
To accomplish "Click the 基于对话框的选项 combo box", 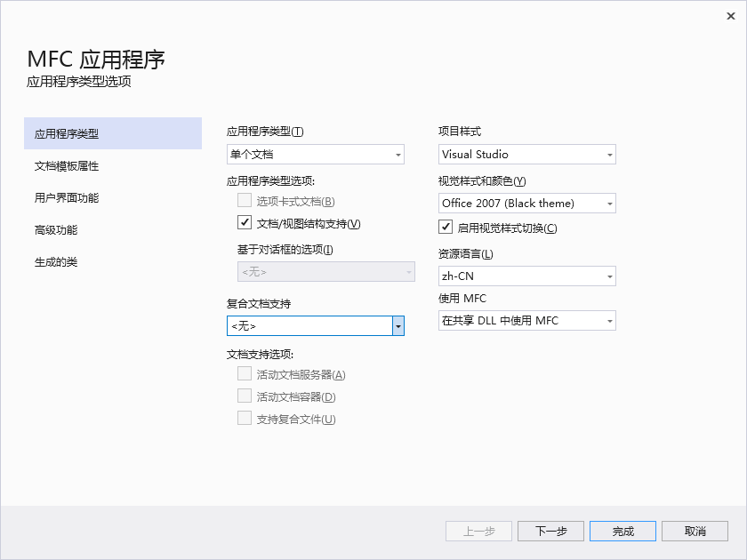I will [325, 272].
